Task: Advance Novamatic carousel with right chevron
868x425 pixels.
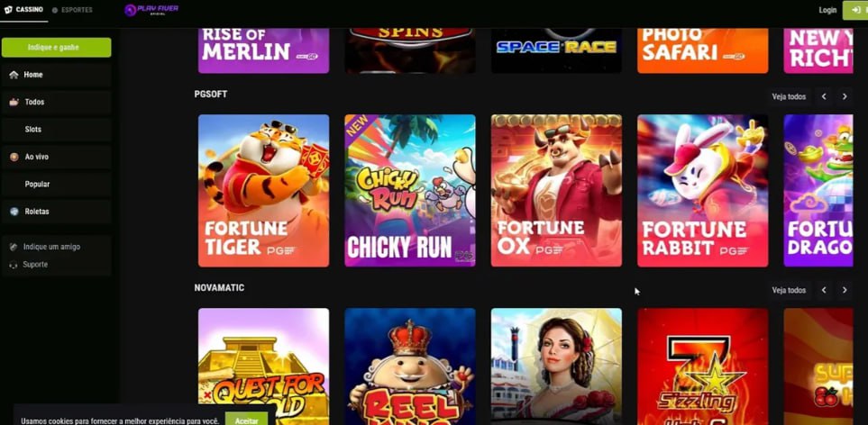Action: pyautogui.click(x=845, y=290)
